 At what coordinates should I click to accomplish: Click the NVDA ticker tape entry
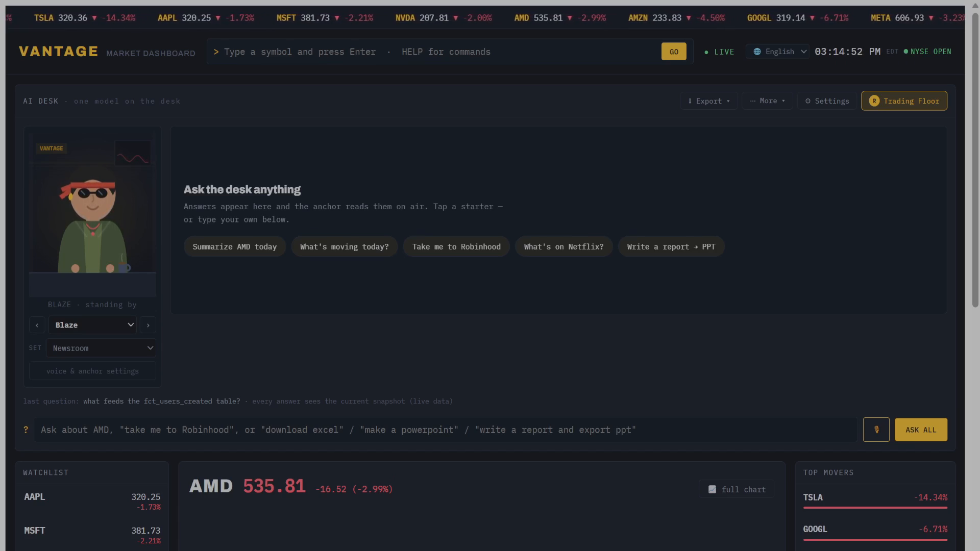coord(444,18)
